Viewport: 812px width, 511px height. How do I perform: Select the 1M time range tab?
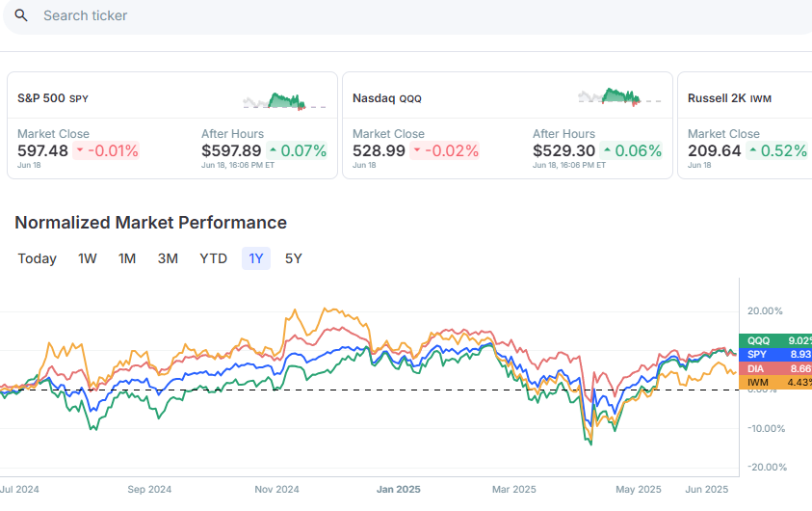click(x=127, y=258)
